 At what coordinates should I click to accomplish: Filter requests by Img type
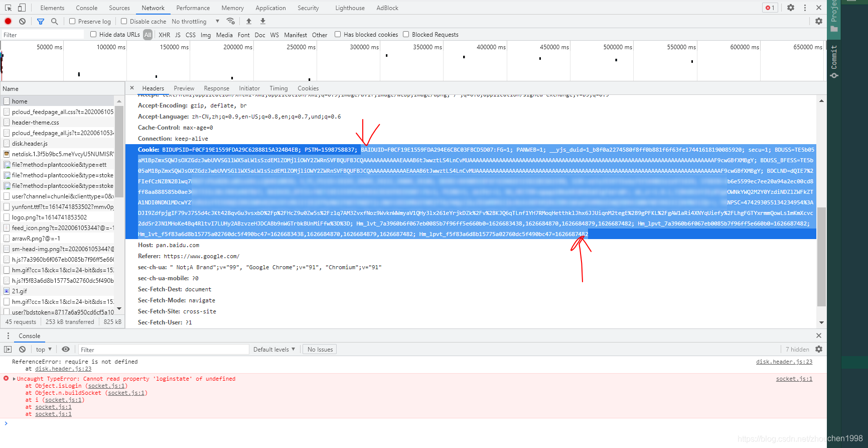pyautogui.click(x=206, y=35)
